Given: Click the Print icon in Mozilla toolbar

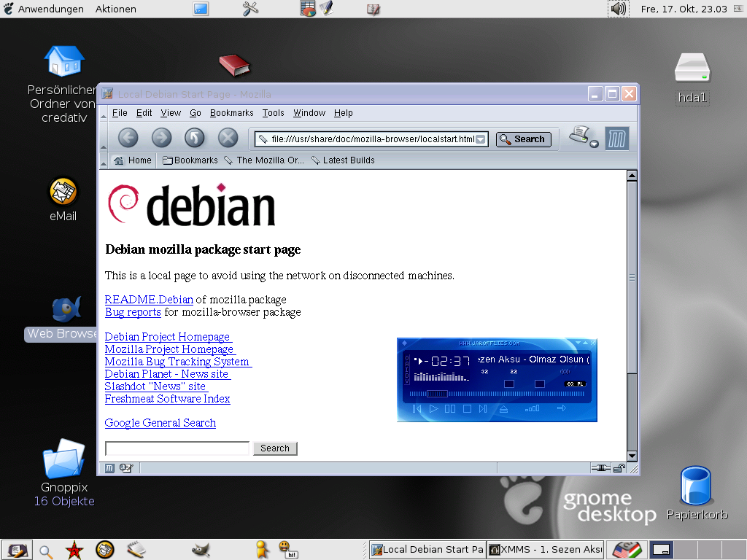Looking at the screenshot, I should pyautogui.click(x=580, y=135).
